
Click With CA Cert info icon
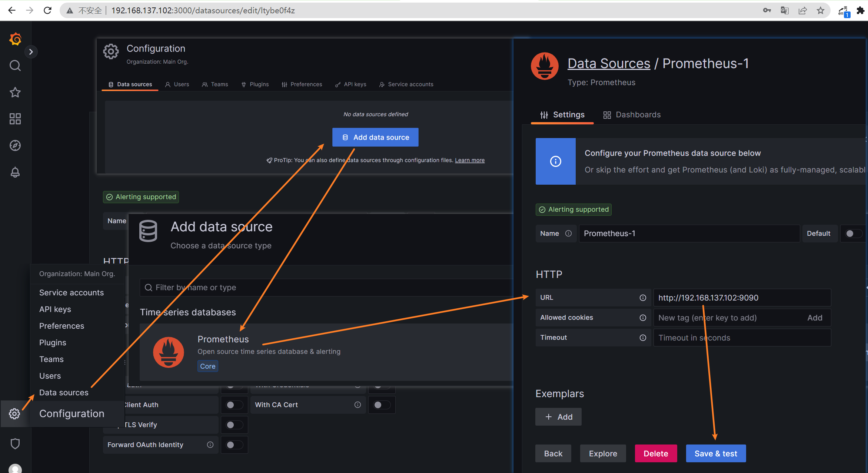(357, 405)
